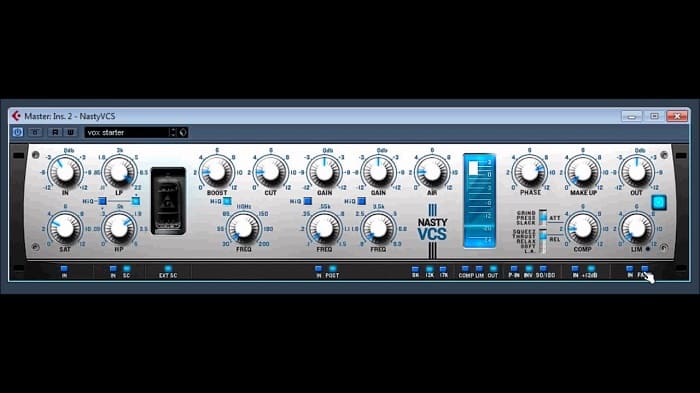Toggle the limiter IN switch under LIM knob

click(x=629, y=269)
